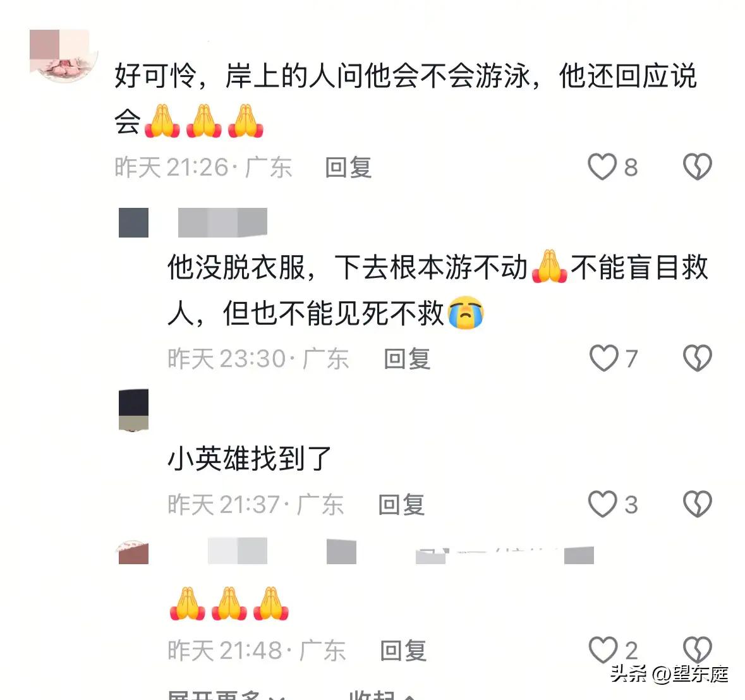
Task: Reply to the 昨天 23:30 comment
Action: pyautogui.click(x=407, y=359)
